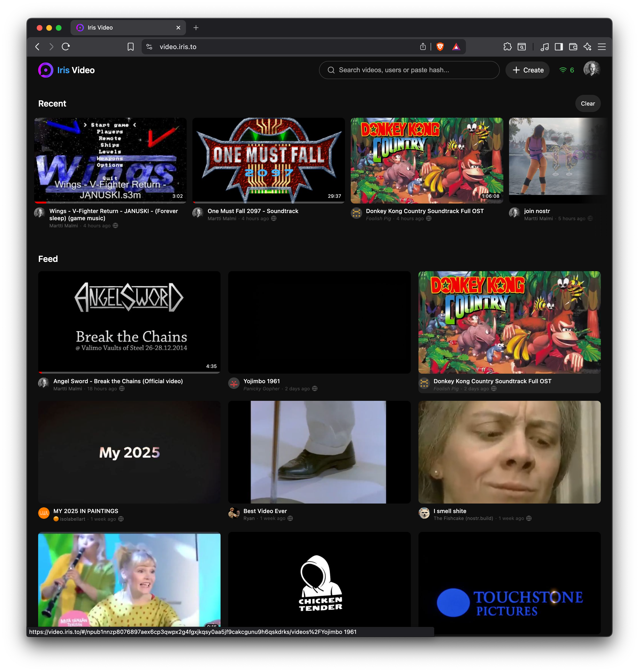Click the music note playlist icon
Image resolution: width=639 pixels, height=672 pixels.
[544, 47]
